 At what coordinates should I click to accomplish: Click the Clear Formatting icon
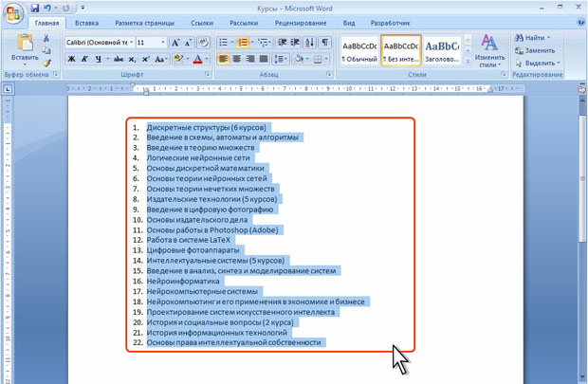pyautogui.click(x=202, y=43)
